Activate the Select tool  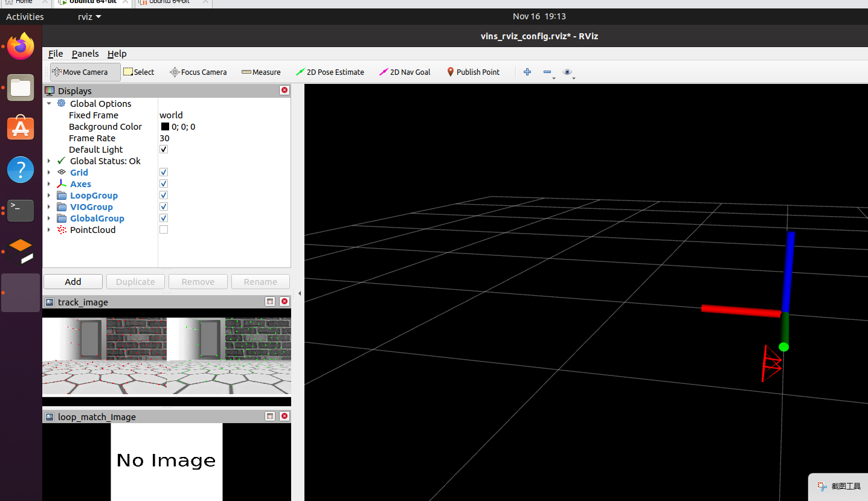139,72
